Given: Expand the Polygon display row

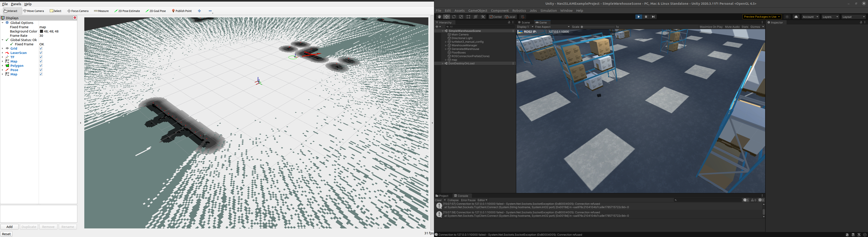Looking at the screenshot, I should point(2,66).
